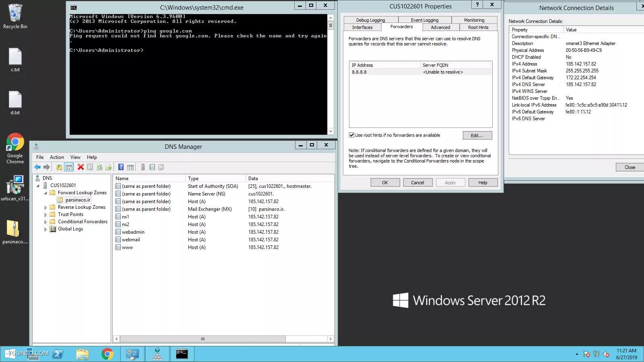Switch to the Monitoring tab
644x362 pixels.
click(474, 20)
